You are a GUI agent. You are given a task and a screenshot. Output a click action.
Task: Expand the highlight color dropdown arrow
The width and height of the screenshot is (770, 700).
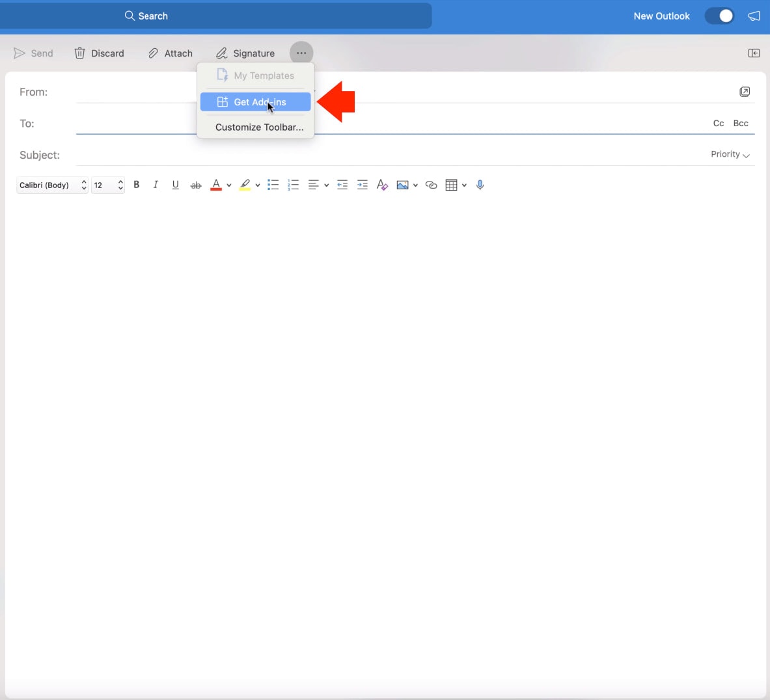click(x=257, y=185)
